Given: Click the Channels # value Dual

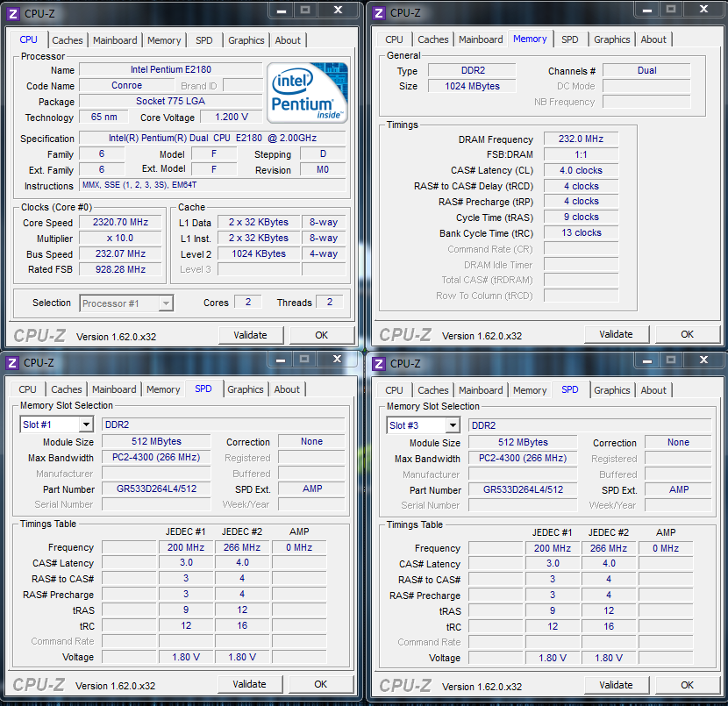Looking at the screenshot, I should coord(646,70).
